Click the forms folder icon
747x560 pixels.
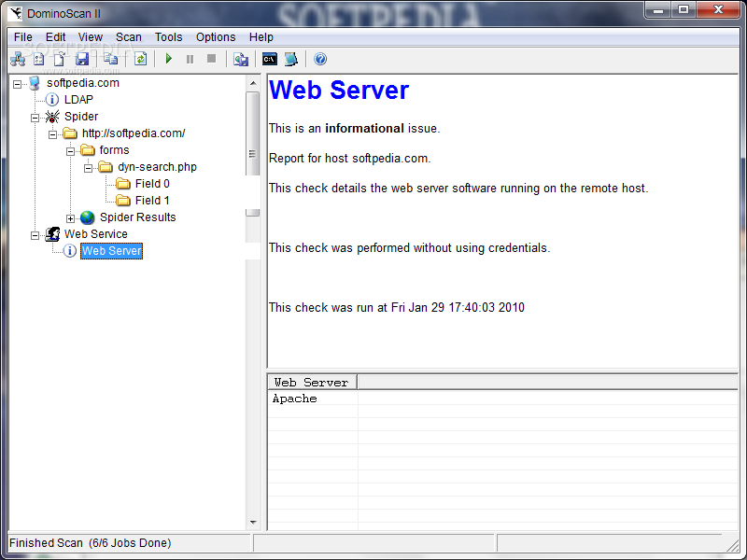click(x=87, y=150)
